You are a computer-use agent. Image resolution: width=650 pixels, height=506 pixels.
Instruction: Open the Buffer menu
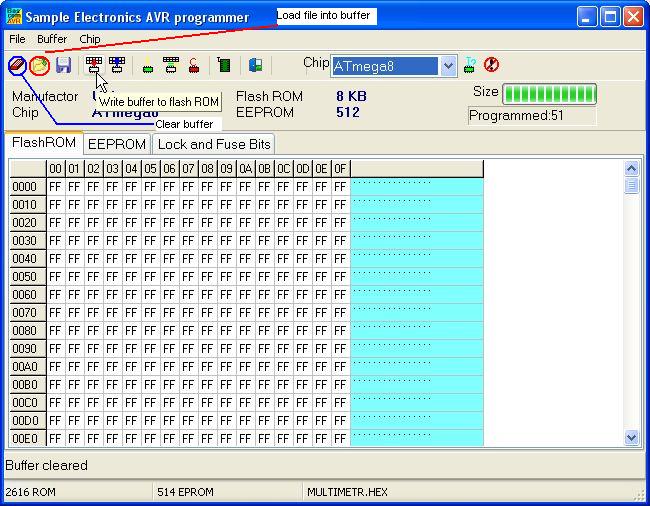point(52,39)
